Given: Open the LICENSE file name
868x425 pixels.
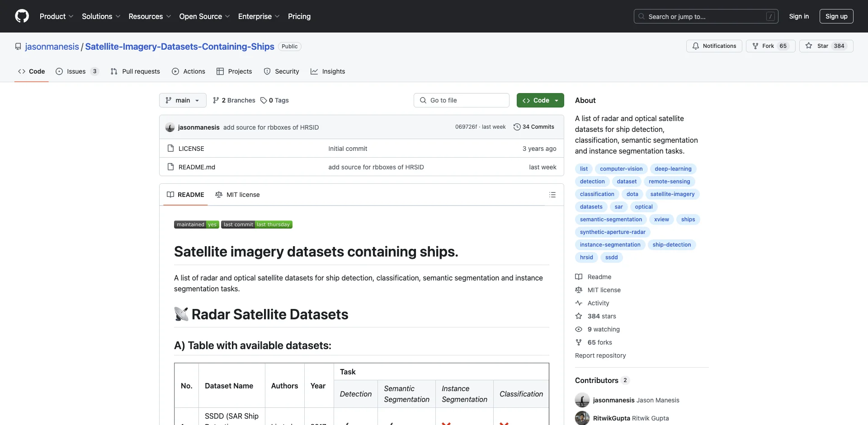Looking at the screenshot, I should coord(191,149).
